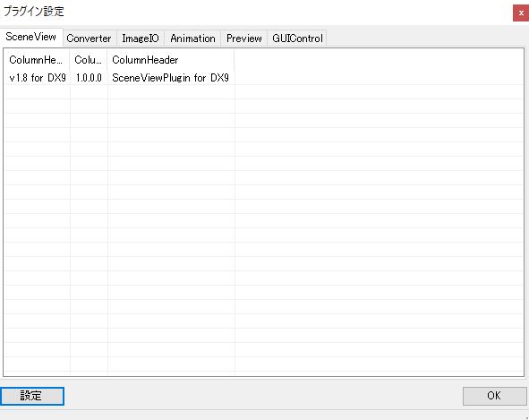This screenshot has height=420, width=529.
Task: Click the 1.0.0.0 version cell
Action: tap(89, 78)
